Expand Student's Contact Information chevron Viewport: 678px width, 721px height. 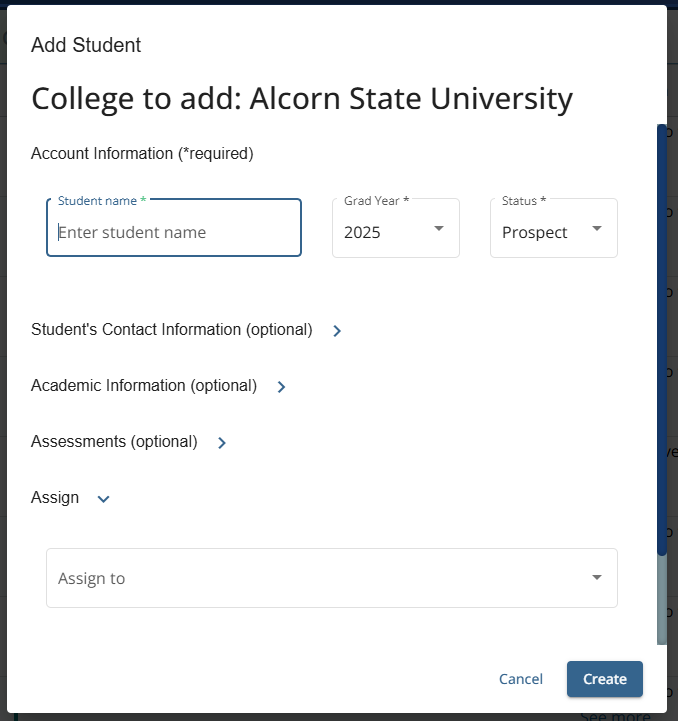tap(337, 331)
